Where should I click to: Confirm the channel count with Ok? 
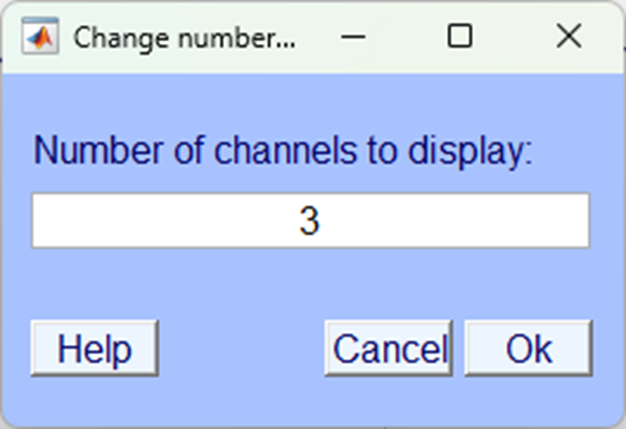pyautogui.click(x=529, y=349)
